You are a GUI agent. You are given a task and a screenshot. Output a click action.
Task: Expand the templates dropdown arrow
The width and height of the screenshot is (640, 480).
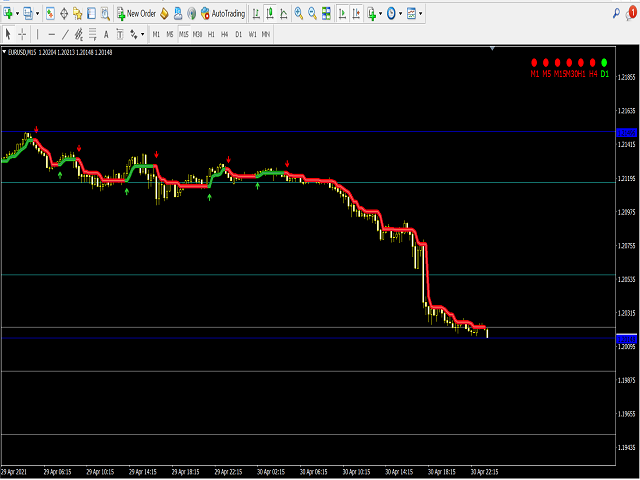(x=421, y=14)
